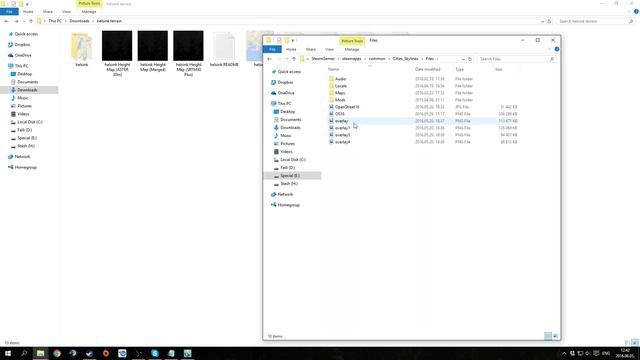Expand the ribbon in helsinki terrain window

[629, 11]
